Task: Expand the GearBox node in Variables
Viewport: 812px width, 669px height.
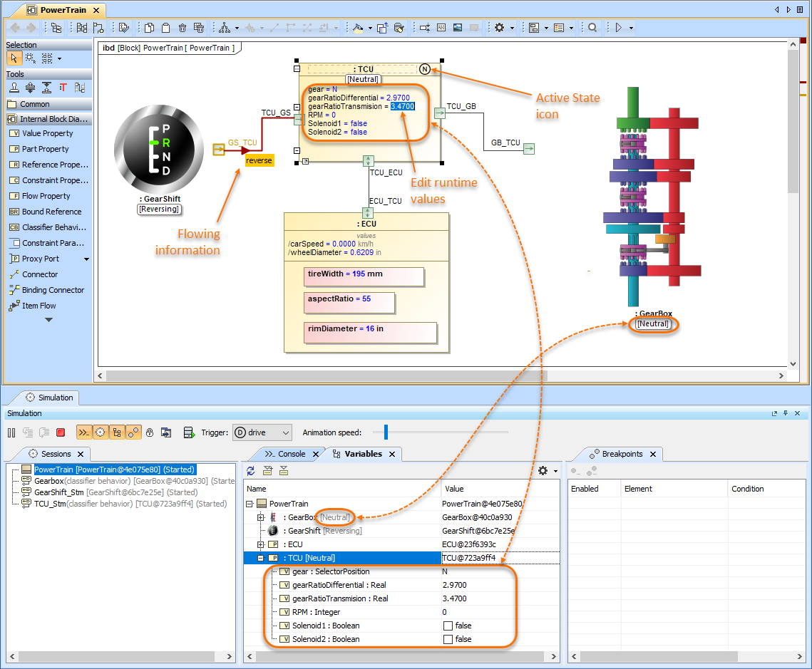Action: click(x=261, y=517)
